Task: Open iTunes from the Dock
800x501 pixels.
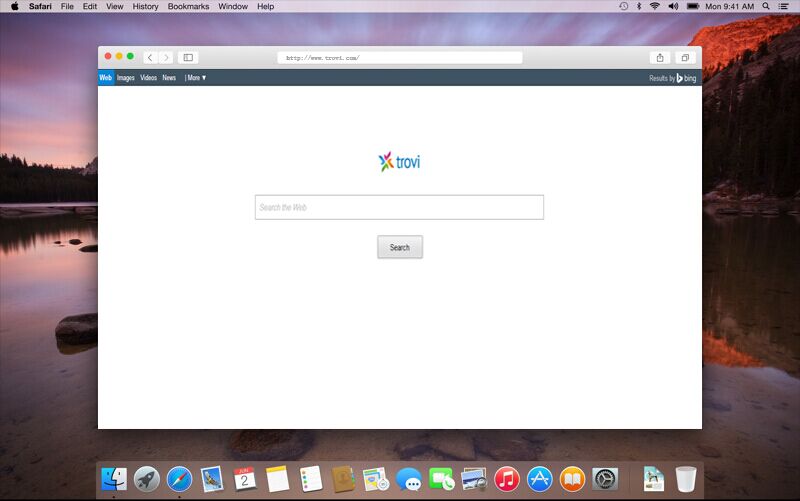Action: (507, 479)
